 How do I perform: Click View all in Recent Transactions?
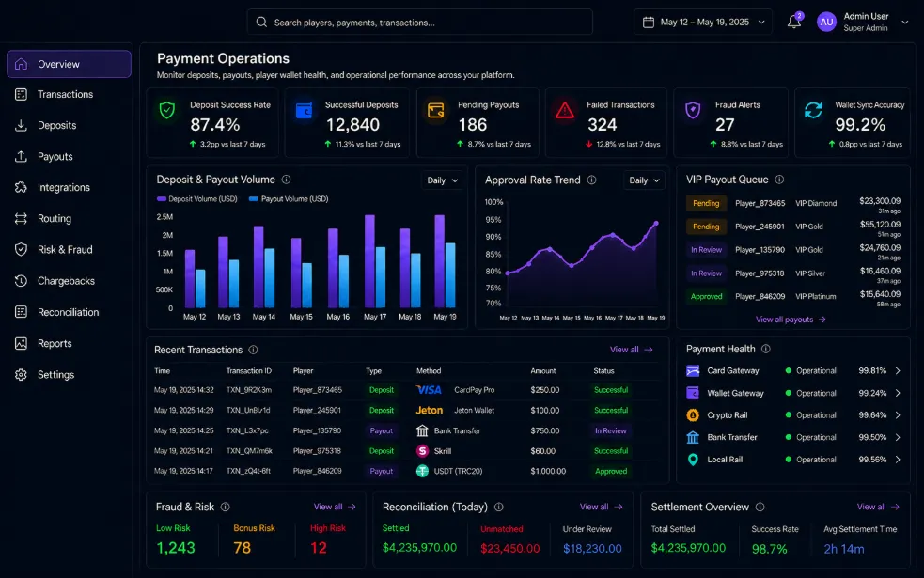point(631,350)
